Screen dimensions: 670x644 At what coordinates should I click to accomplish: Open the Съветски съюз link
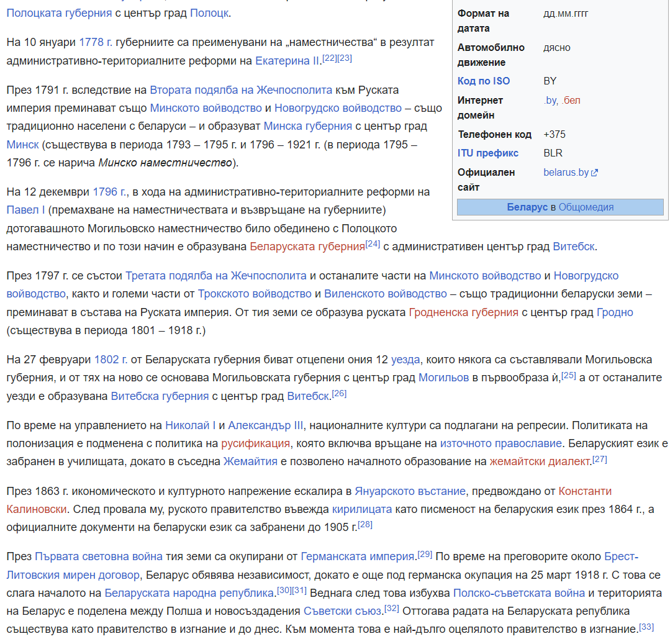click(342, 611)
